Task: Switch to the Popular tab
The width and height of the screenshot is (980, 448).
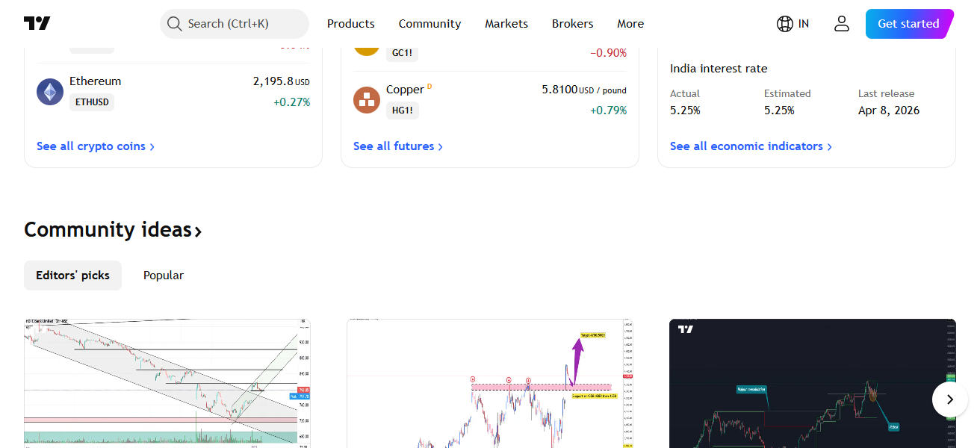Action: coord(163,275)
